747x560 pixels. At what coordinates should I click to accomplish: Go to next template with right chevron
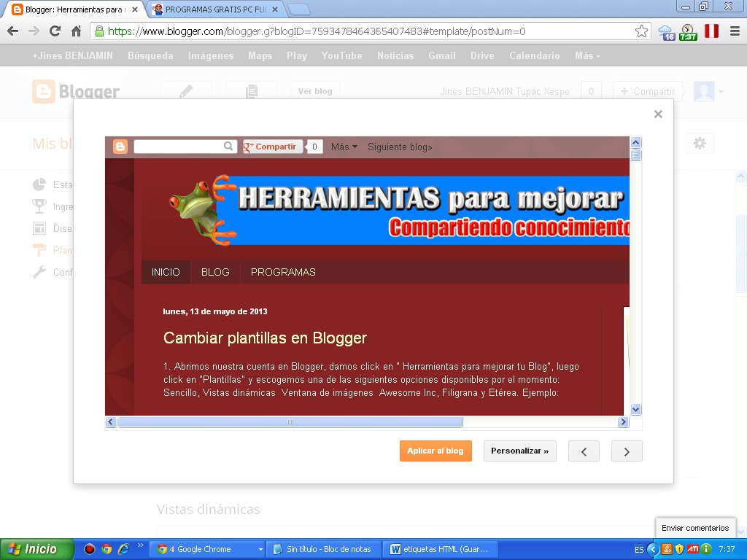pos(627,451)
